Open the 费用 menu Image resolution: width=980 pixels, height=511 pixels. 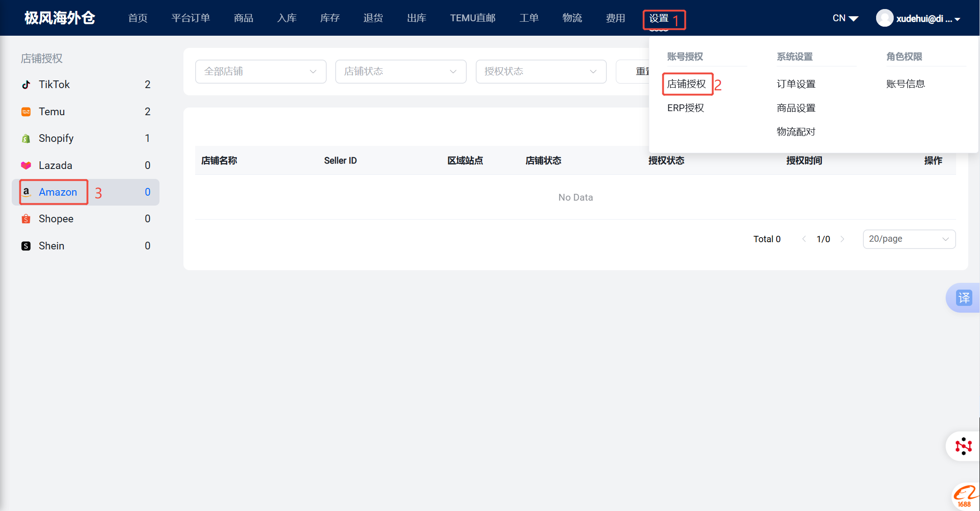(615, 18)
